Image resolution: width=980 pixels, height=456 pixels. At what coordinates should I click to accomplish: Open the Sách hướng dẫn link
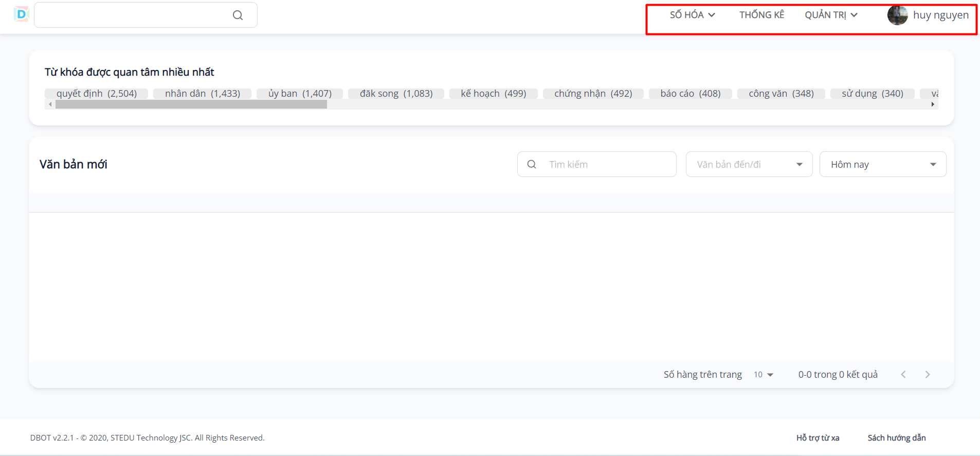coord(896,437)
